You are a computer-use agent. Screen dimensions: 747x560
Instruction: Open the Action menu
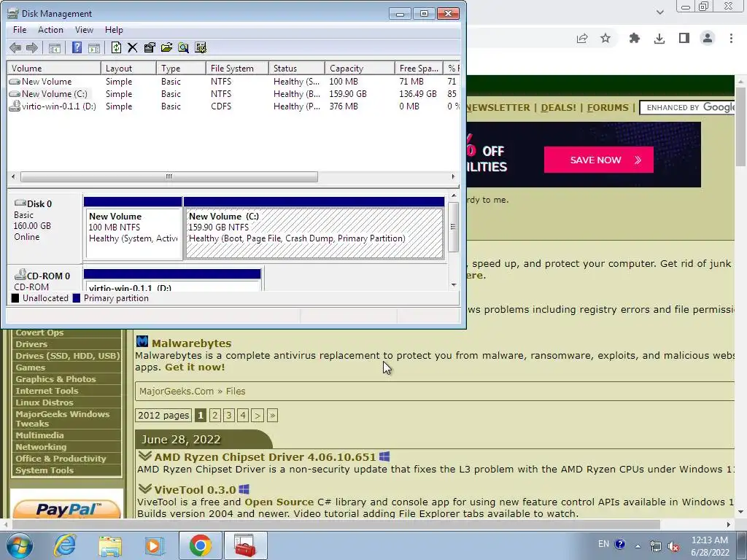[x=50, y=29]
